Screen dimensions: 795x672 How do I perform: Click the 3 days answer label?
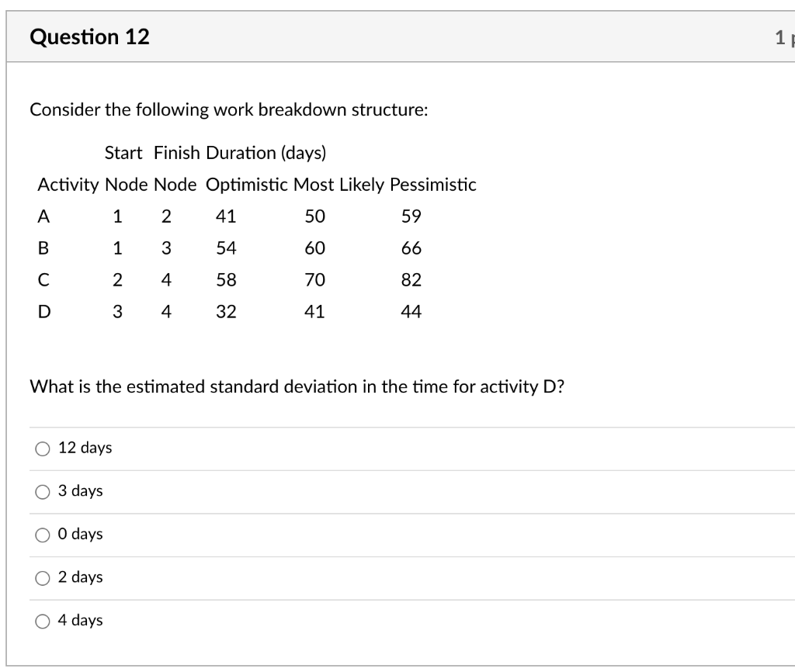click(x=80, y=490)
